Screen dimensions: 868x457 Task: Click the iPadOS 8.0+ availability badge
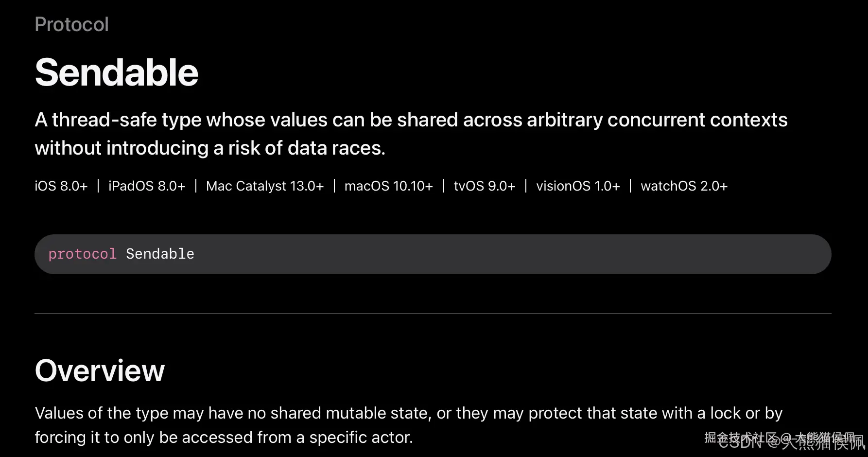[147, 186]
